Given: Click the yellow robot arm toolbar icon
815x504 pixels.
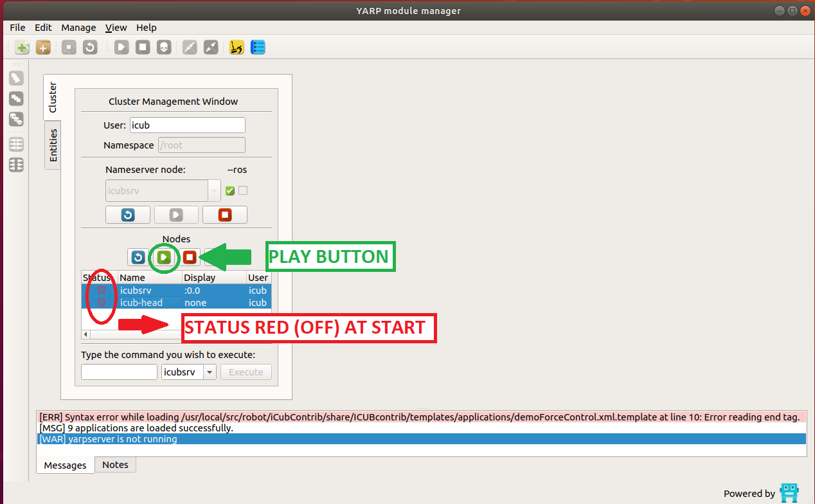Looking at the screenshot, I should coord(237,48).
